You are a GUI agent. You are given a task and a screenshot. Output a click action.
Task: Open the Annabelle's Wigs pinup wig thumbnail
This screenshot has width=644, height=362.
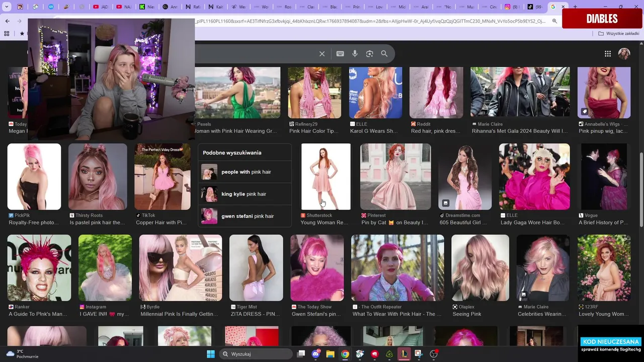pos(604,93)
